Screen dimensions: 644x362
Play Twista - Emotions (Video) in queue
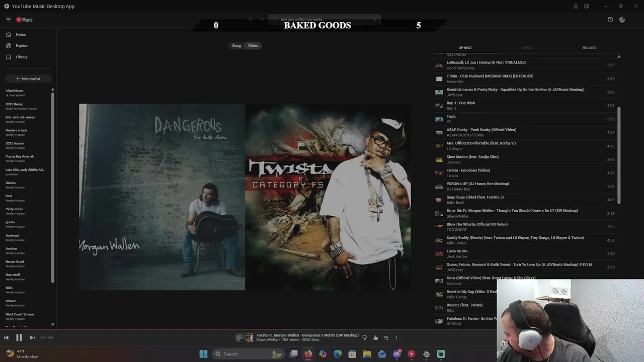tap(525, 173)
